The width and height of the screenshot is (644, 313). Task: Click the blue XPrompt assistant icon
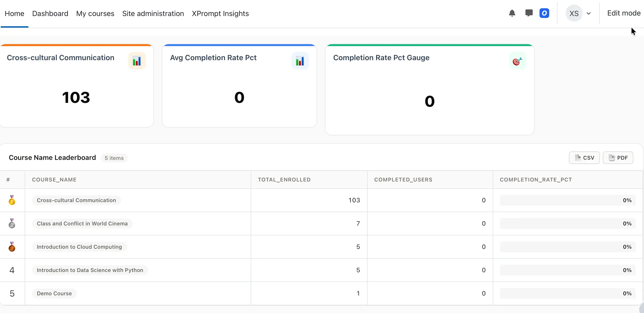click(x=544, y=13)
